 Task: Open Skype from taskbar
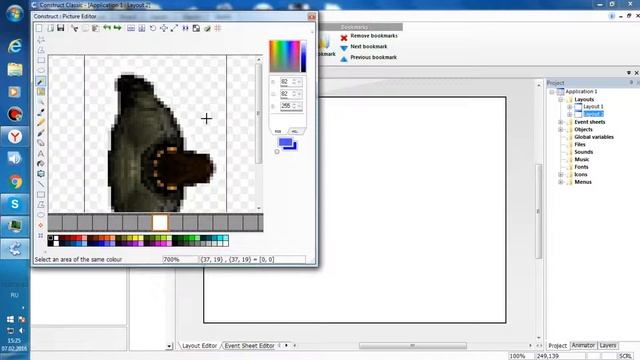[15, 204]
